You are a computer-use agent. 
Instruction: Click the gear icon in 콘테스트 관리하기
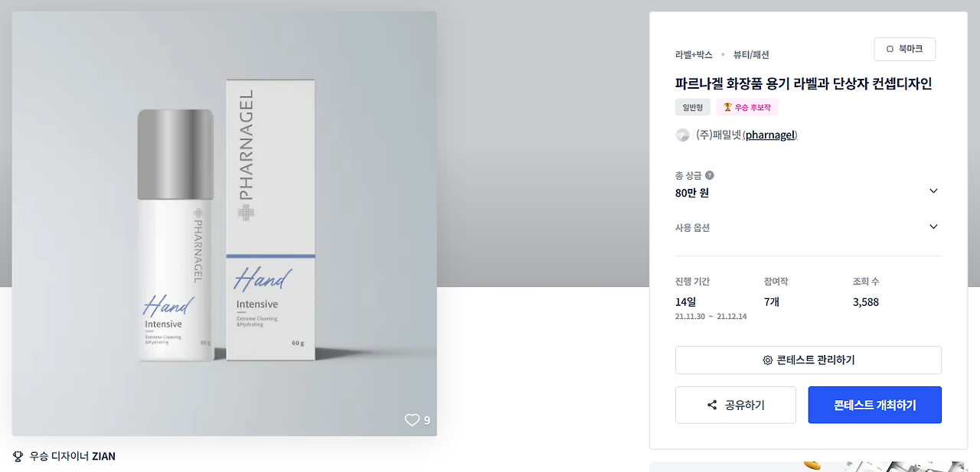click(x=767, y=360)
